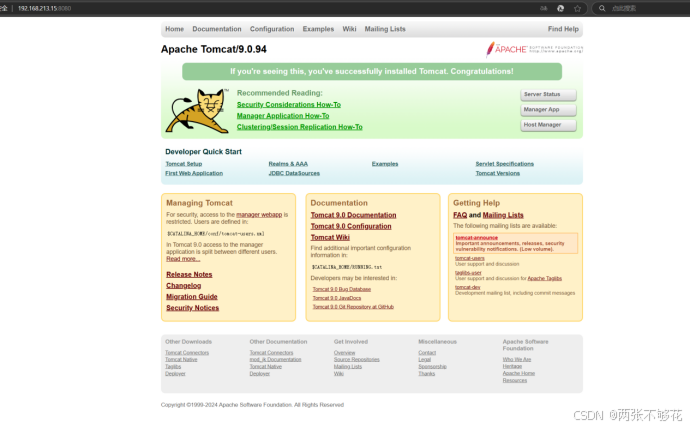Click Mailing Lists link in Getting Help box
Screen dimensions: 690x429
click(503, 215)
